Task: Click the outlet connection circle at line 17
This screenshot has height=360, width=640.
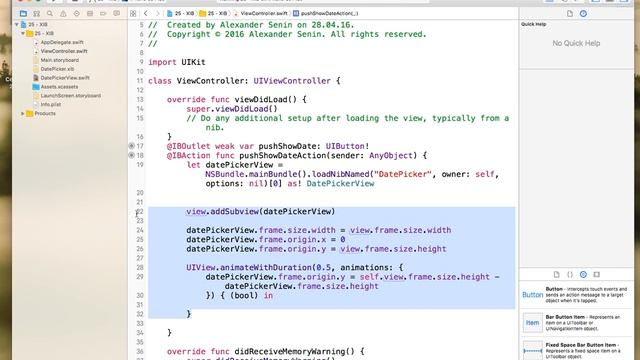Action: point(131,146)
